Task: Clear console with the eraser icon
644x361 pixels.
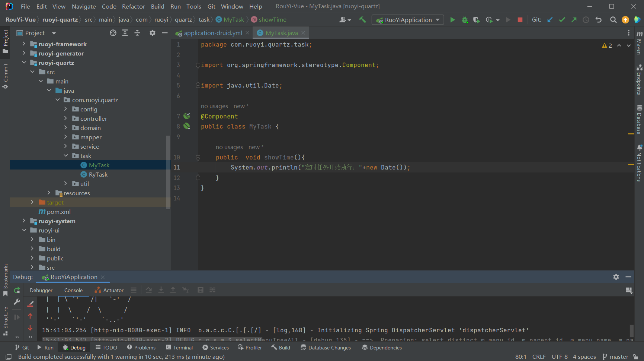Action: point(31,304)
